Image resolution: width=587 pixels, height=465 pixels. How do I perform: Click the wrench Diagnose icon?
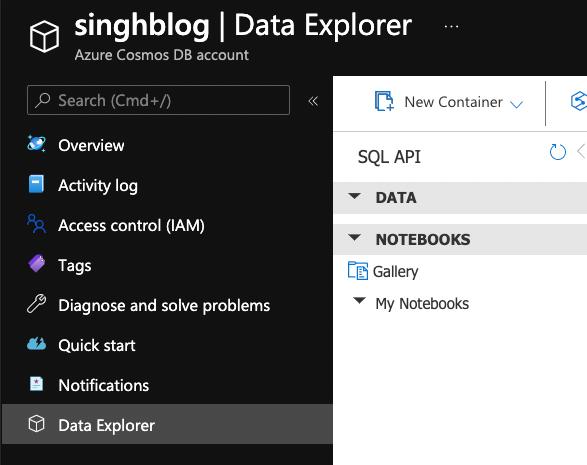click(36, 304)
